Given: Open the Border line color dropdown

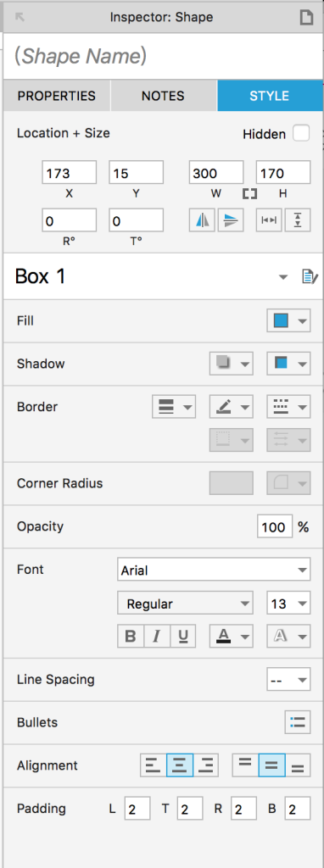Looking at the screenshot, I should click(232, 407).
